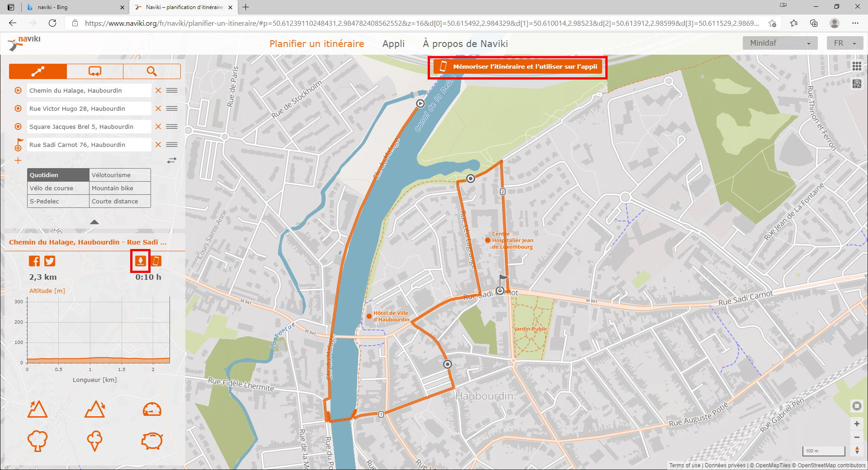Reverse route direction with swap arrows
The image size is (868, 470).
click(x=172, y=160)
